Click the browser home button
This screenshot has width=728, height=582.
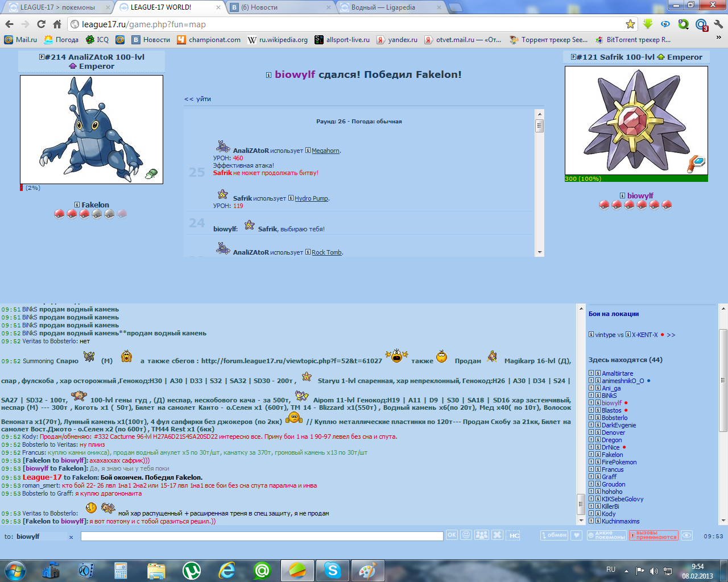coord(57,24)
